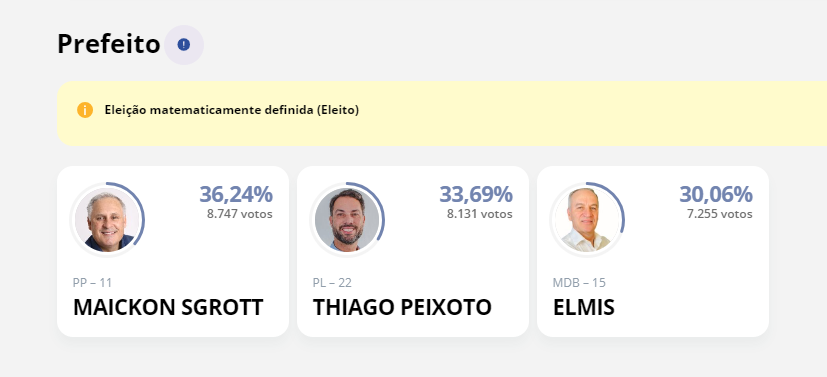Click 'Eleição matematicamente definida (Eleito)' notice text
The height and width of the screenshot is (377, 827).
232,110
